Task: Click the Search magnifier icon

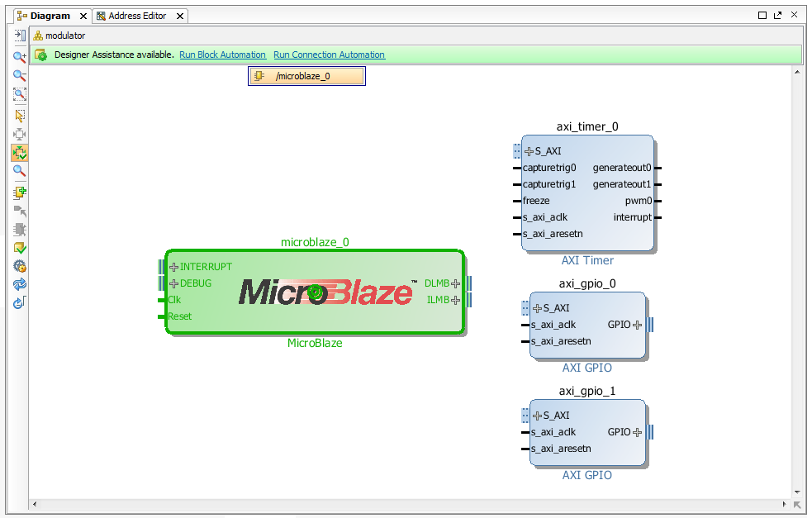Action: [x=20, y=171]
